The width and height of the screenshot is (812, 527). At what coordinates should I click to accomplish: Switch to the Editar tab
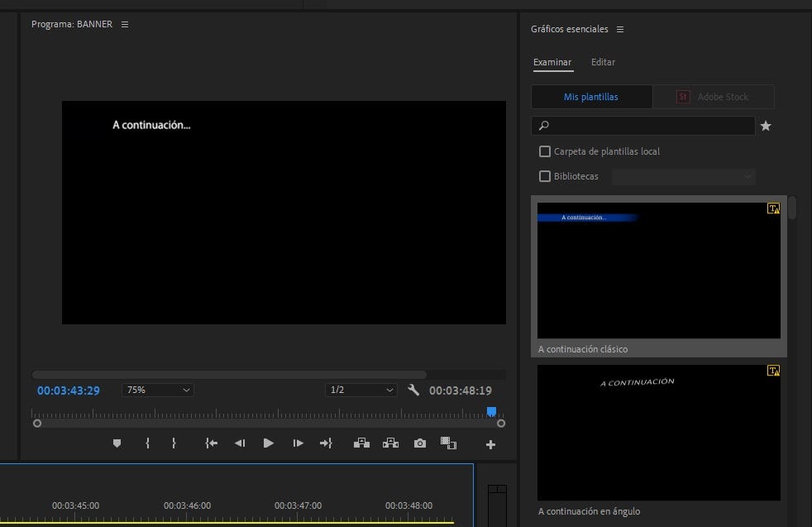[x=603, y=62]
